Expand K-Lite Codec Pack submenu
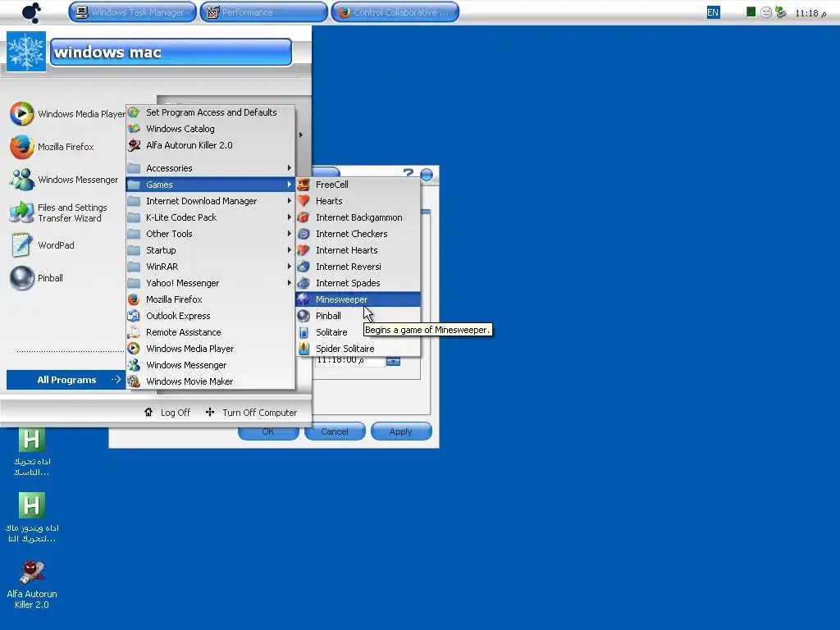 pos(211,217)
